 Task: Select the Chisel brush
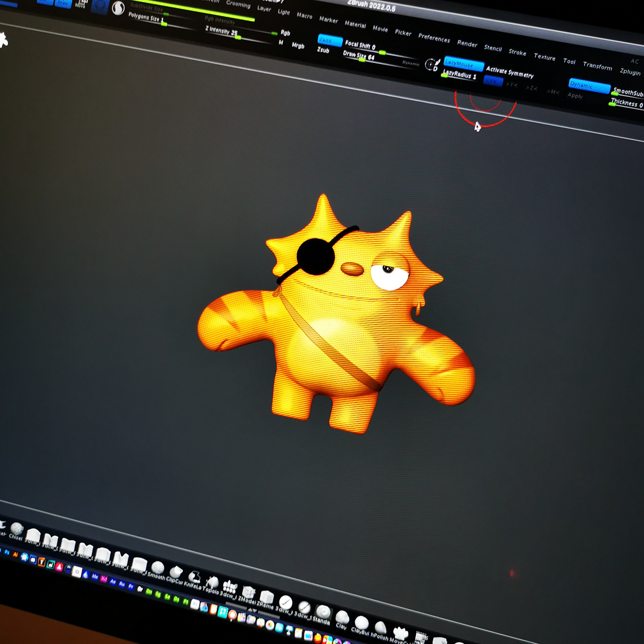16,529
